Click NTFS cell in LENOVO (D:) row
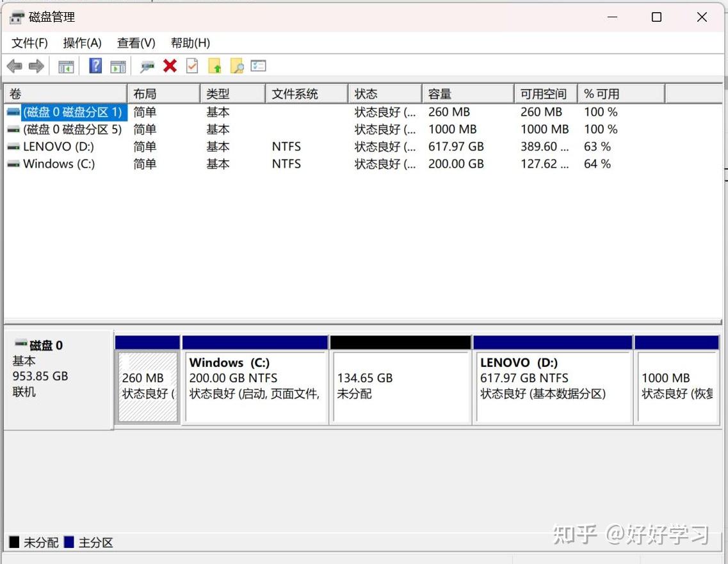The image size is (728, 564). (x=286, y=147)
